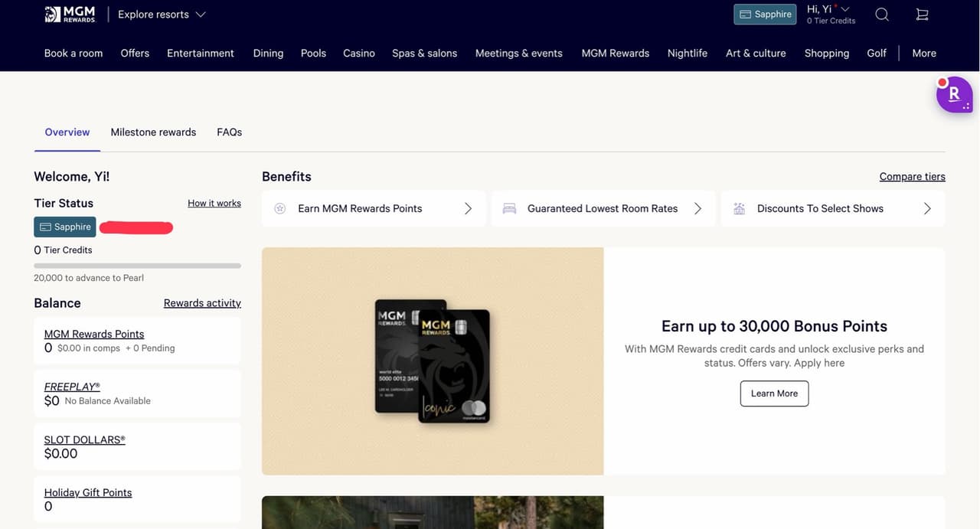Open the search magnifier icon
Screen dimensions: 980x529
882,15
